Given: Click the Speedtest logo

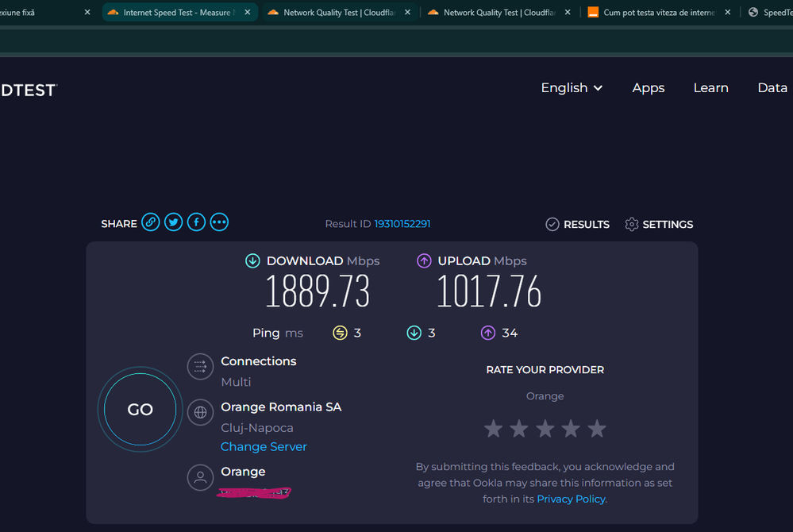Looking at the screenshot, I should click(29, 90).
